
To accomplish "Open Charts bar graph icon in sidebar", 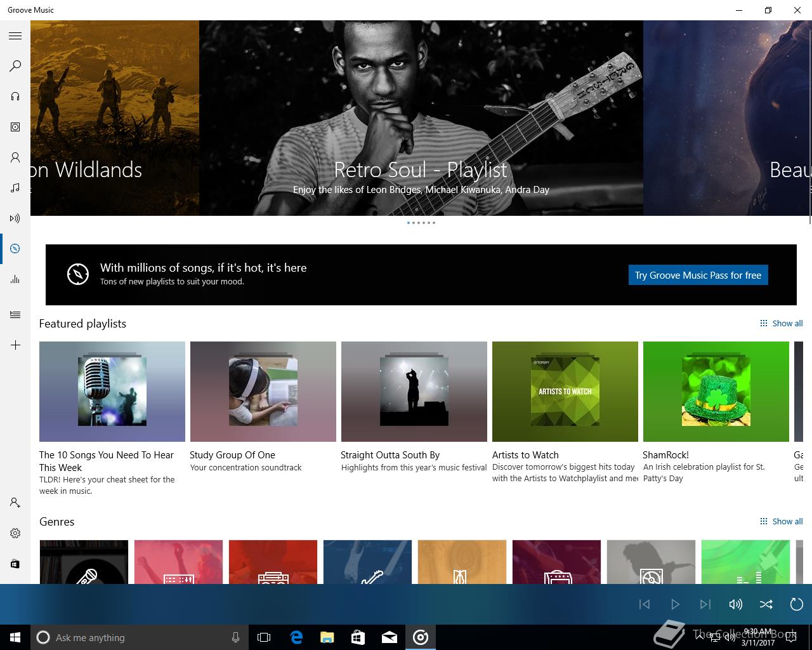I will coord(15,279).
